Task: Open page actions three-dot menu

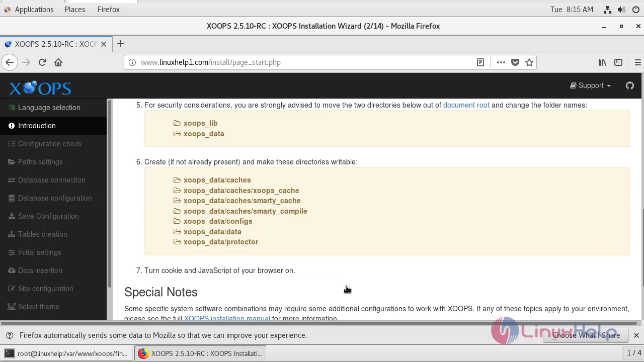Action: 501,62
